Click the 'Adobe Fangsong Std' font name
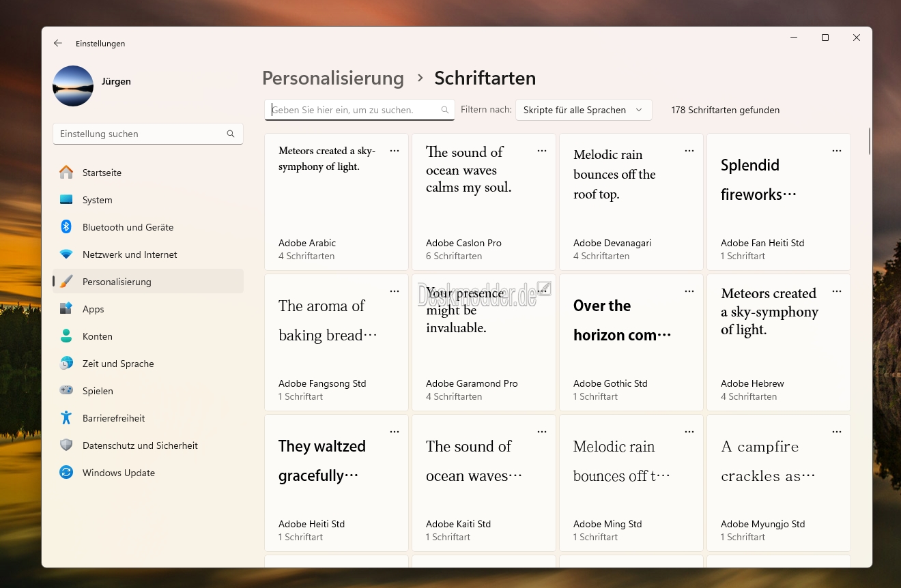901x588 pixels. [322, 383]
